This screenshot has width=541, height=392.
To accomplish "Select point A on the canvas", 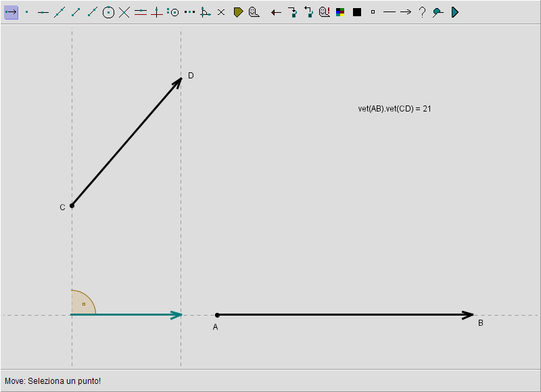I will 217,315.
